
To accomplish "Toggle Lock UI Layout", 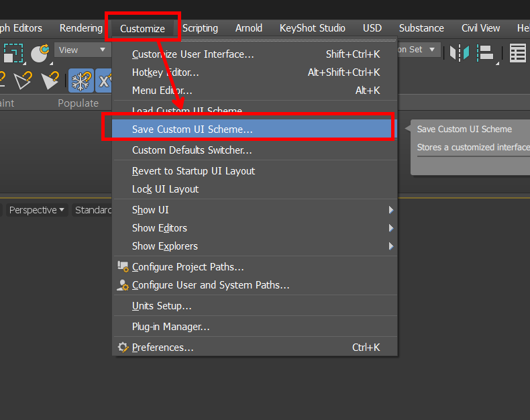I will (x=255, y=189).
